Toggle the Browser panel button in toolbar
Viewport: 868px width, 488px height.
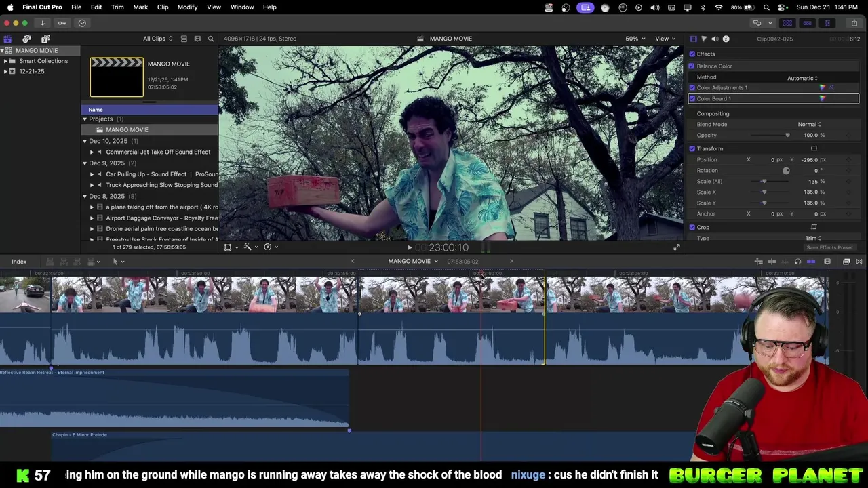tap(787, 23)
